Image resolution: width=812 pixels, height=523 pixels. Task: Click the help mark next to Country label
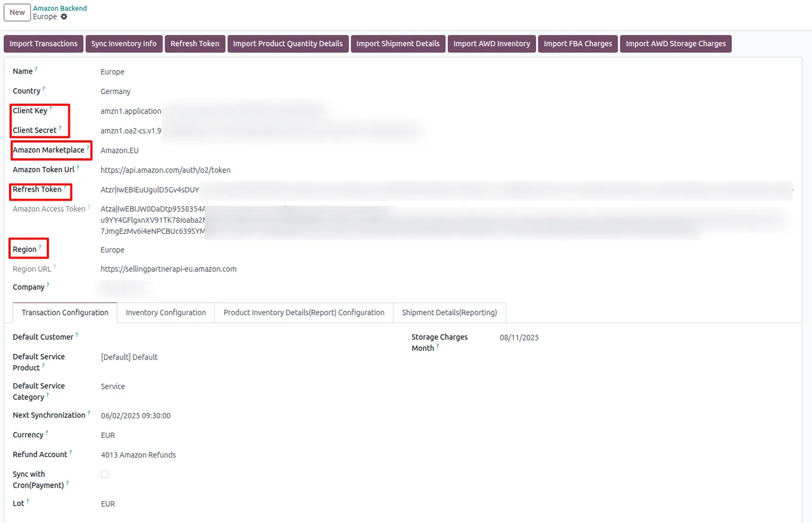(x=43, y=89)
